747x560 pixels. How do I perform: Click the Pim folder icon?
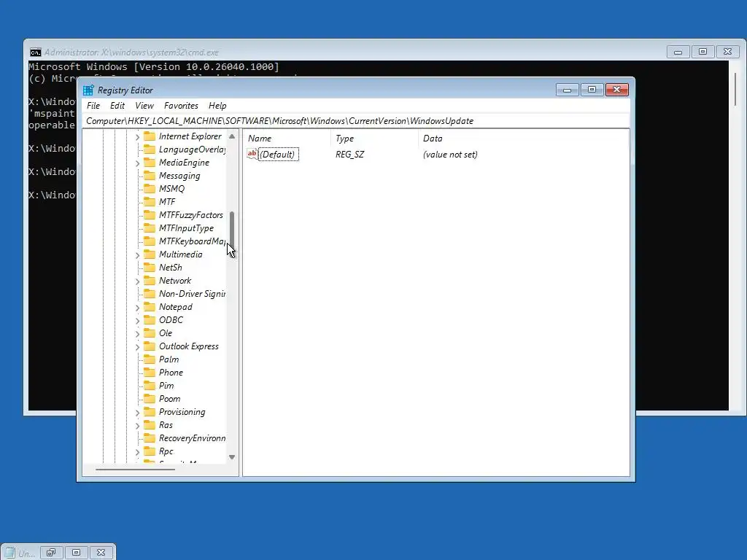point(150,386)
